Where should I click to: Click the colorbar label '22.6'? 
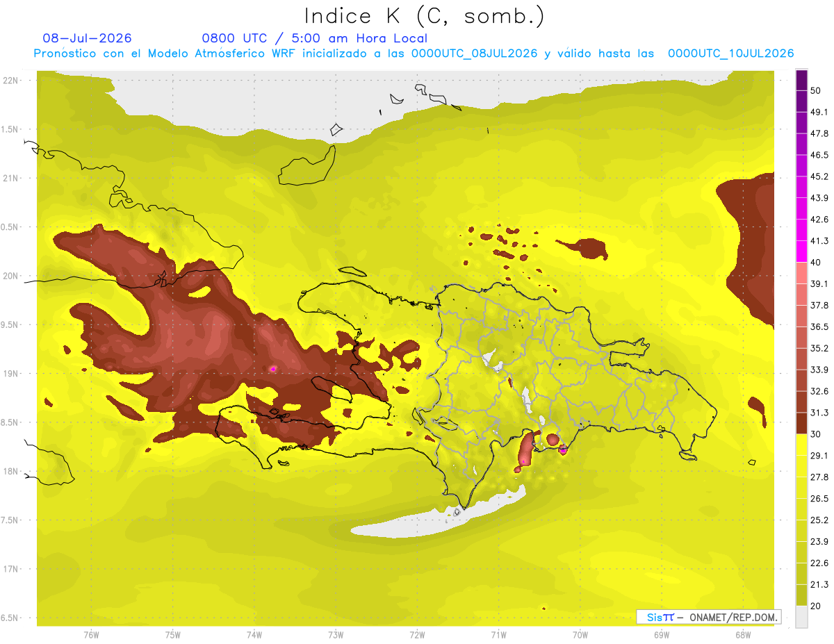point(819,563)
